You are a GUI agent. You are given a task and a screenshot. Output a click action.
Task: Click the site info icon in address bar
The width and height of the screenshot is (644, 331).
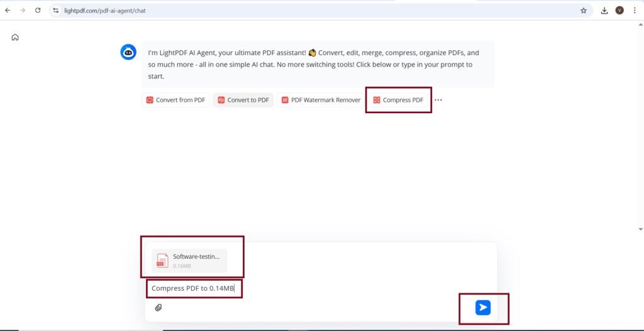[x=56, y=11]
